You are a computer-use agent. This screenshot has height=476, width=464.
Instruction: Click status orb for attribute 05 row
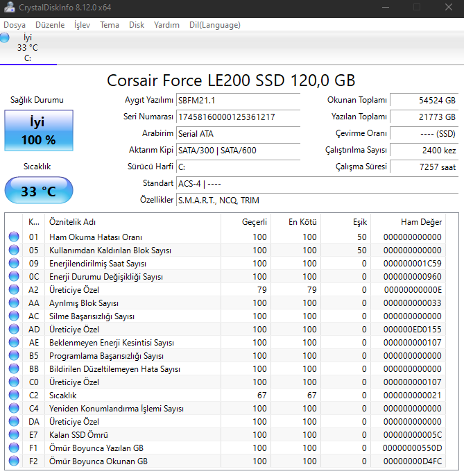click(x=14, y=250)
